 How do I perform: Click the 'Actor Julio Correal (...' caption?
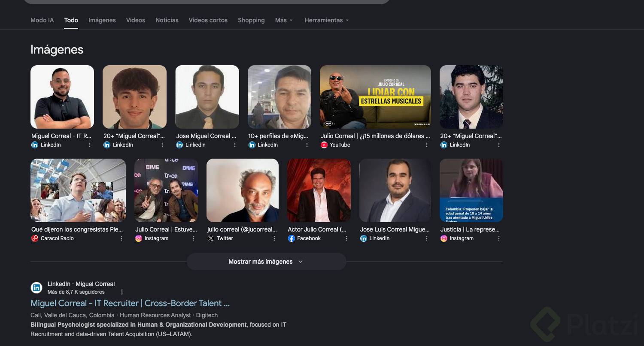tap(317, 229)
